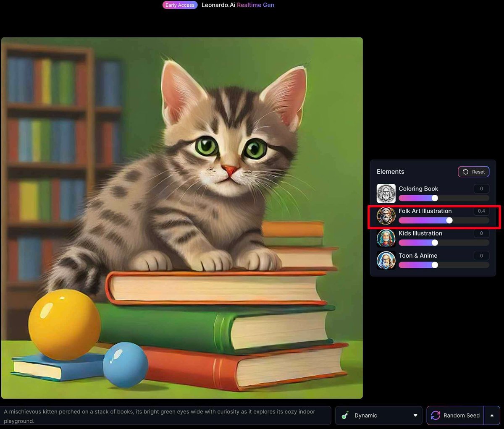This screenshot has width=504, height=429.
Task: Open the Dynamic style dropdown
Action: tap(379, 416)
